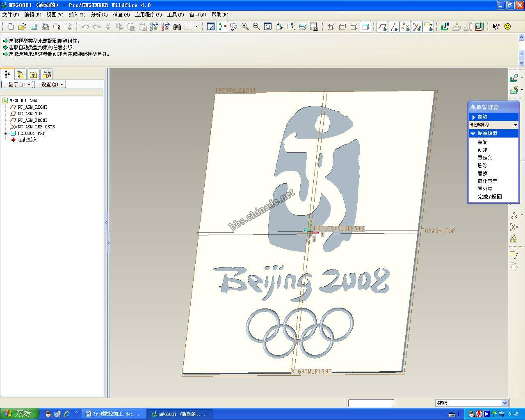The width and height of the screenshot is (525, 420).
Task: Open the 文件 menu
Action: click(x=11, y=15)
